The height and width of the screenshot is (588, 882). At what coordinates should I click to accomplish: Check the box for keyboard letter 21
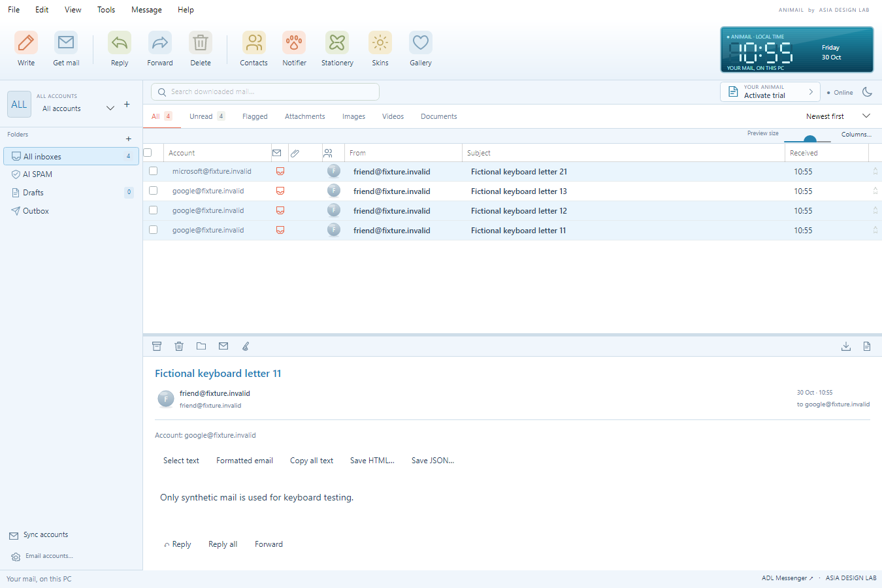click(154, 171)
